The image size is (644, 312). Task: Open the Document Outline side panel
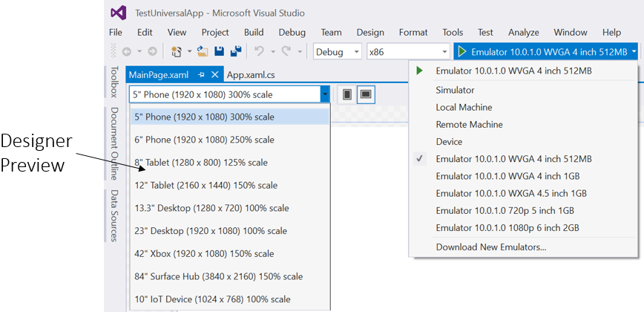114,144
